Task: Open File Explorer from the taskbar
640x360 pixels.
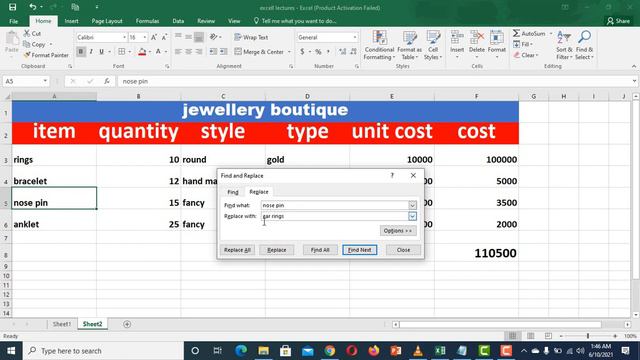Action: click(x=264, y=351)
